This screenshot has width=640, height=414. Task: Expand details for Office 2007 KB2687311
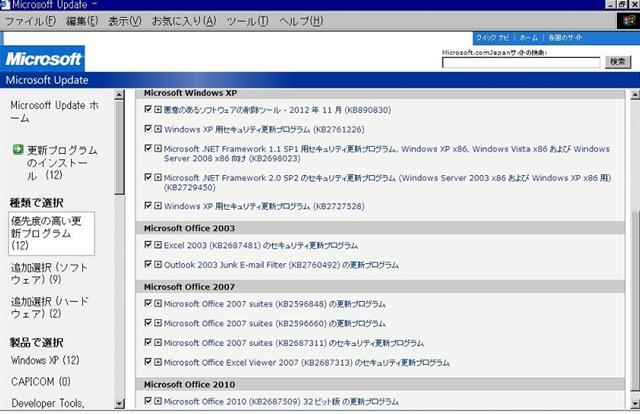(158, 342)
